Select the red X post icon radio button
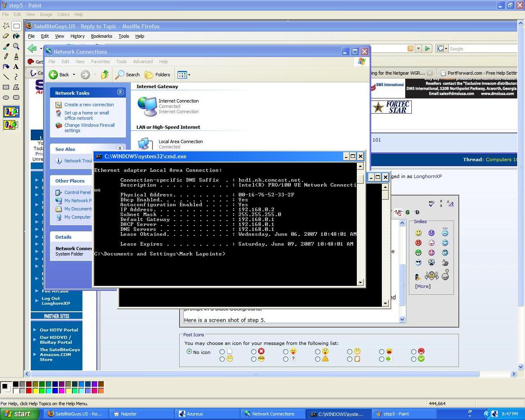 (253, 352)
